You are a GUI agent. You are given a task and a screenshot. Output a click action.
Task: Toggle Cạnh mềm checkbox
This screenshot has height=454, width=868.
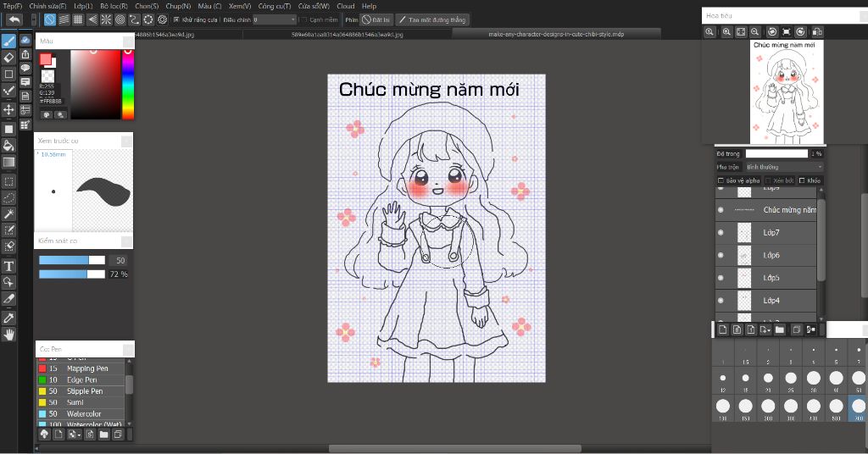click(303, 20)
